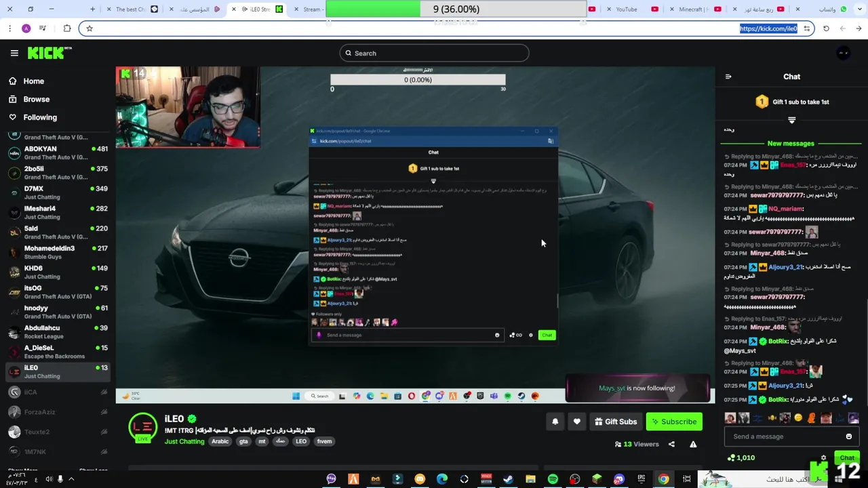Open BotRix username in last chat message
The width and height of the screenshot is (868, 488).
click(x=778, y=399)
